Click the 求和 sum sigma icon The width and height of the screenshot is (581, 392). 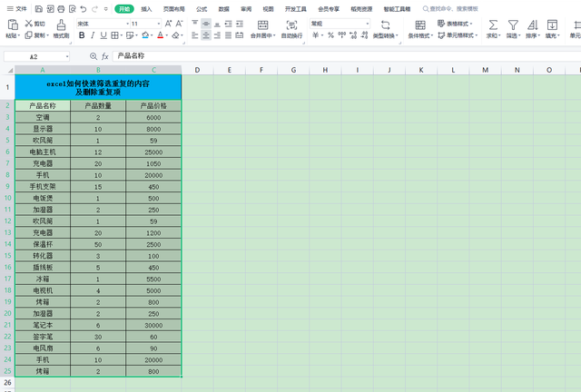click(493, 24)
